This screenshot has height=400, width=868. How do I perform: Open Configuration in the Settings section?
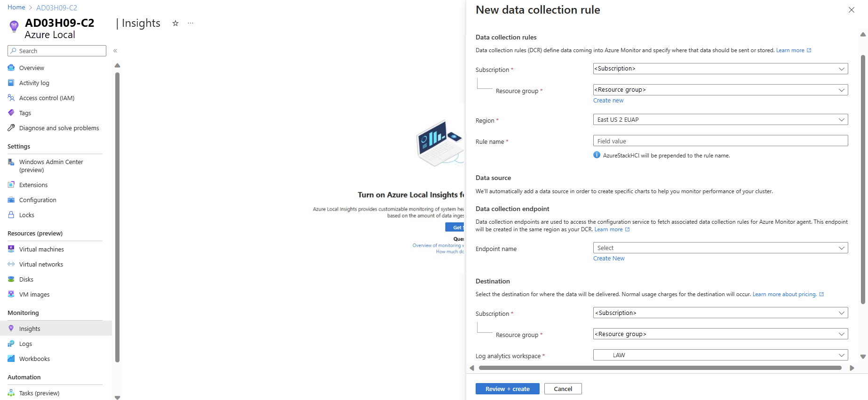[38, 200]
